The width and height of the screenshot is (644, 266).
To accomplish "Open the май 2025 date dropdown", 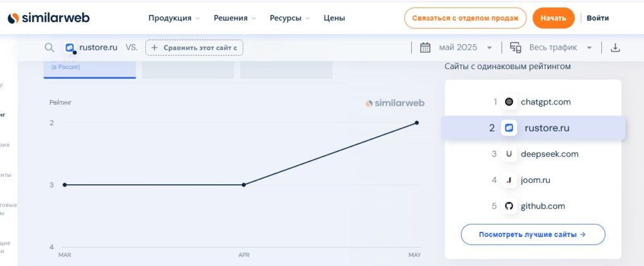I will point(465,48).
